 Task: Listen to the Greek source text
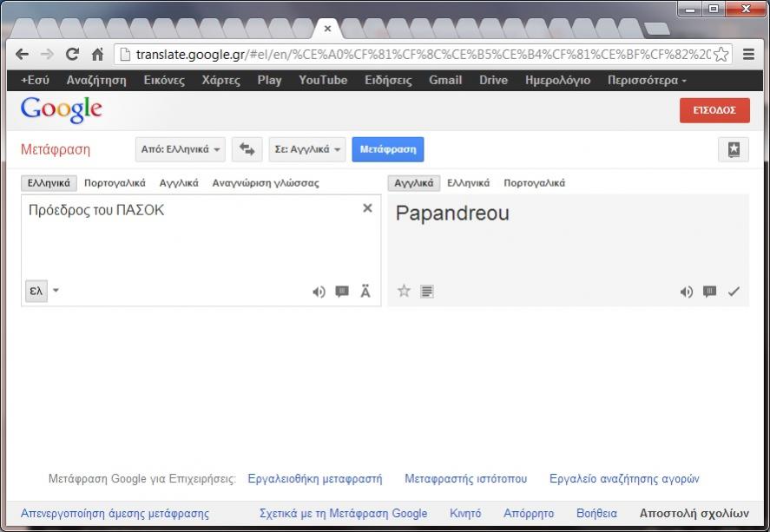(319, 292)
